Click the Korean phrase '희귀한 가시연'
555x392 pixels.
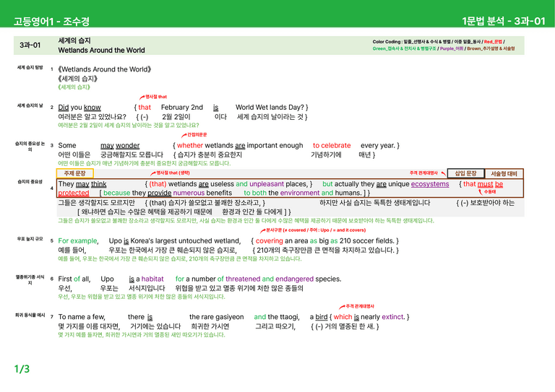pos(210,326)
